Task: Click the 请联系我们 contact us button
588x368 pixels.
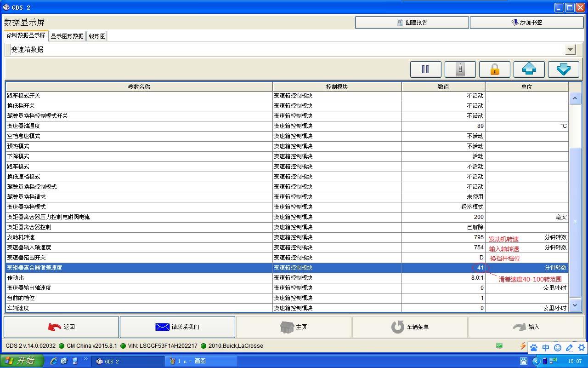Action: point(177,327)
